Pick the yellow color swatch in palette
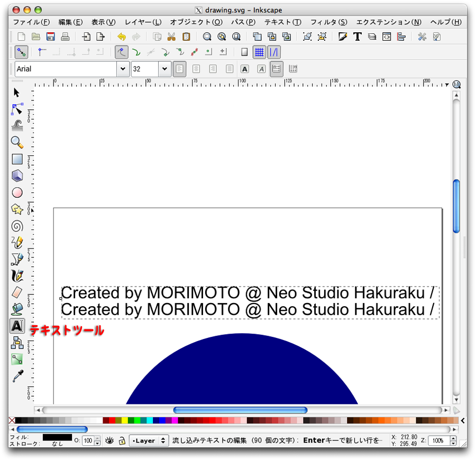The width and height of the screenshot is (476, 460). pyautogui.click(x=124, y=420)
